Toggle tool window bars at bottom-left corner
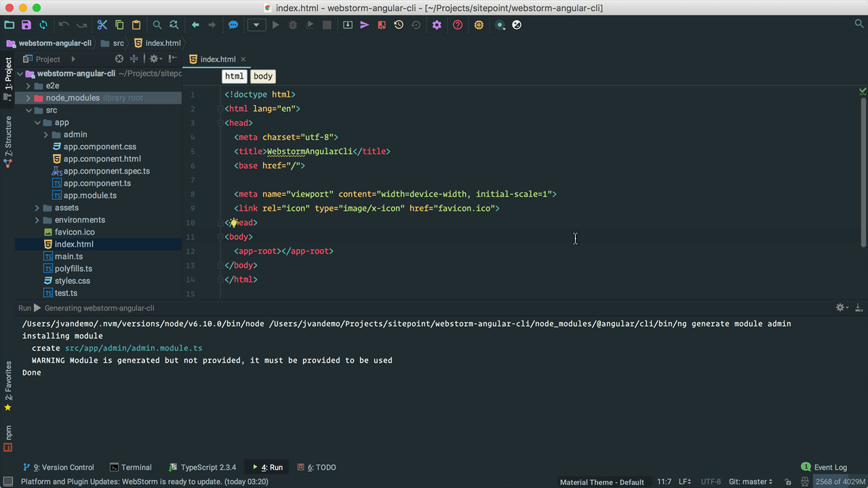 8,482
